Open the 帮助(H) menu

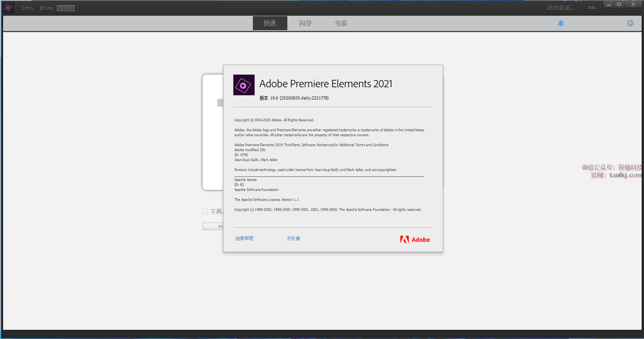click(66, 8)
